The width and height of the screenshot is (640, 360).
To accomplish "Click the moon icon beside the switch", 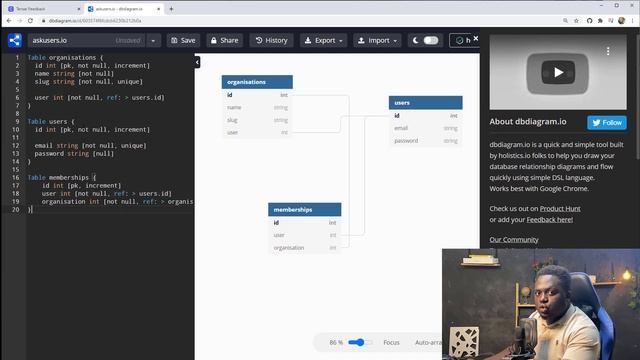I will (x=416, y=40).
